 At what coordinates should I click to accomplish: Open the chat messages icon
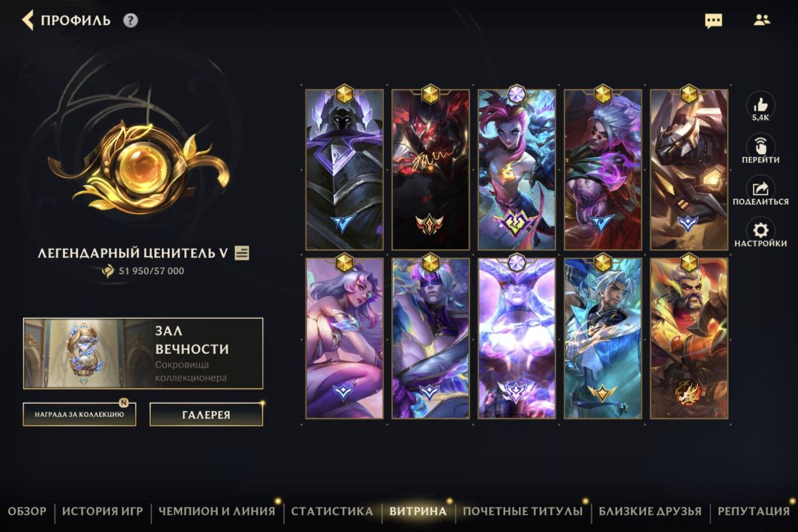click(713, 21)
